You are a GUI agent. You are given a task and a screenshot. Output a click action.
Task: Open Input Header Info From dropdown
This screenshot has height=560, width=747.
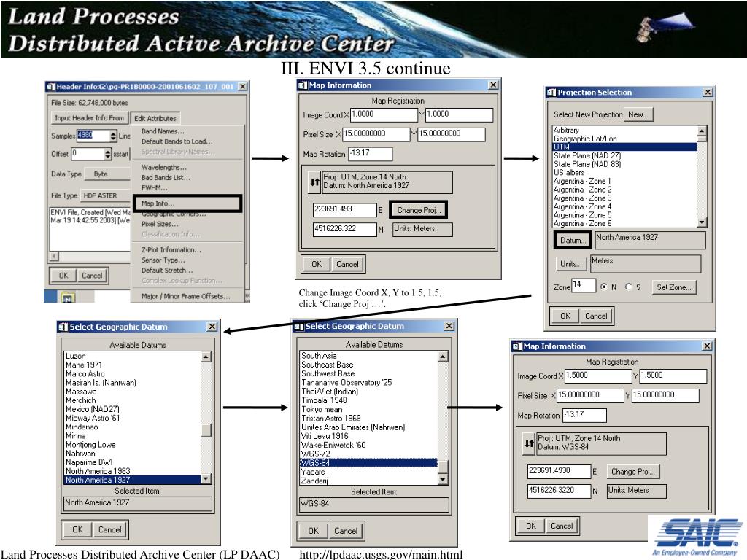[89, 117]
